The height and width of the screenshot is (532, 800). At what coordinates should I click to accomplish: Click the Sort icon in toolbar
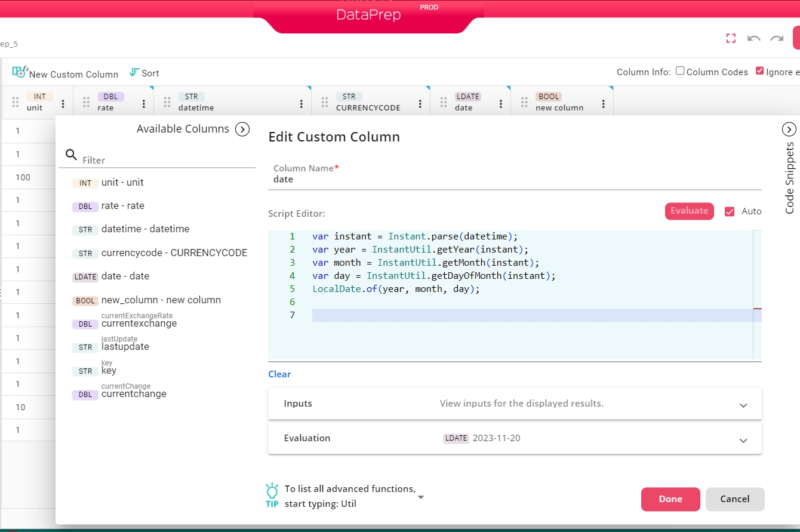click(134, 72)
